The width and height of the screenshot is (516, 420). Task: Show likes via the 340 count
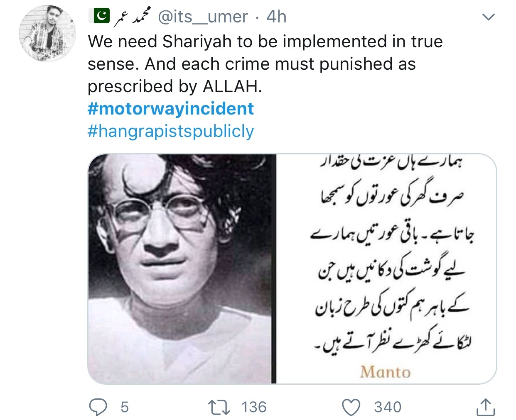click(x=388, y=407)
